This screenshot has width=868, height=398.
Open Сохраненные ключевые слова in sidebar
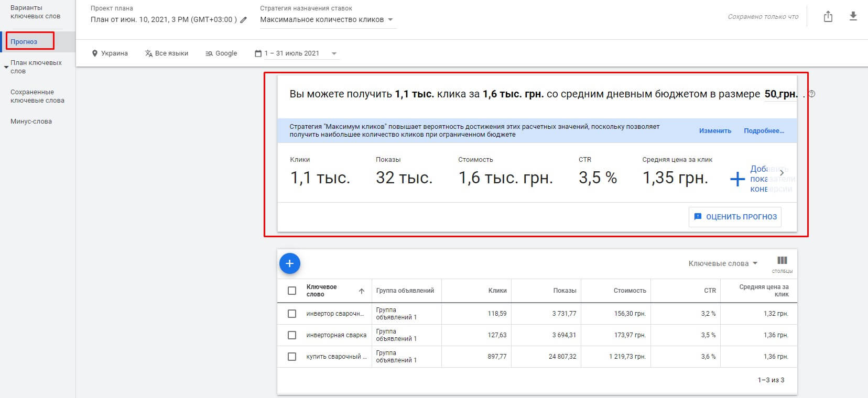tap(37, 96)
